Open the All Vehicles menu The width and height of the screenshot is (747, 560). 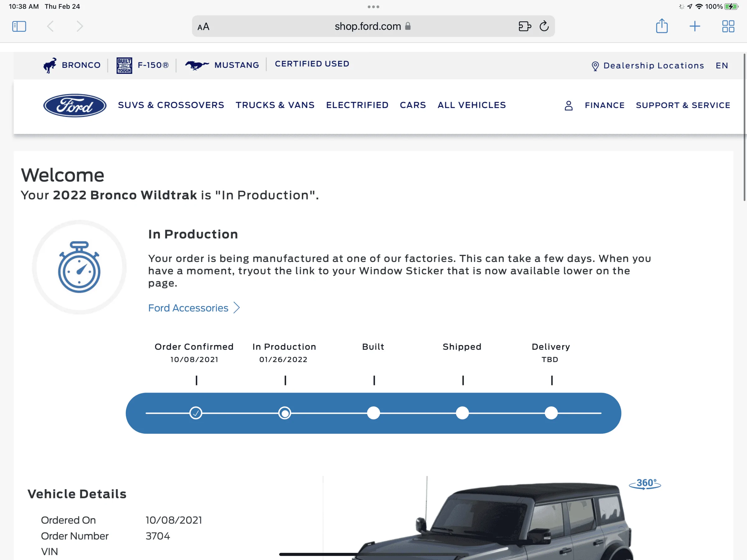tap(472, 105)
